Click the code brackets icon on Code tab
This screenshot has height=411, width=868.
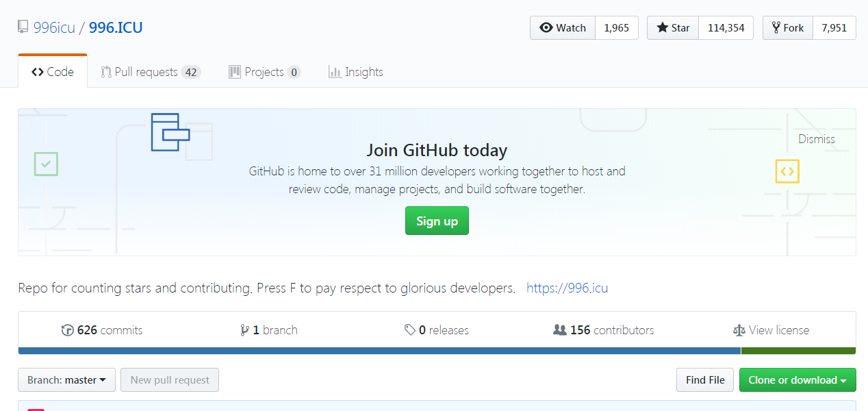tap(38, 72)
